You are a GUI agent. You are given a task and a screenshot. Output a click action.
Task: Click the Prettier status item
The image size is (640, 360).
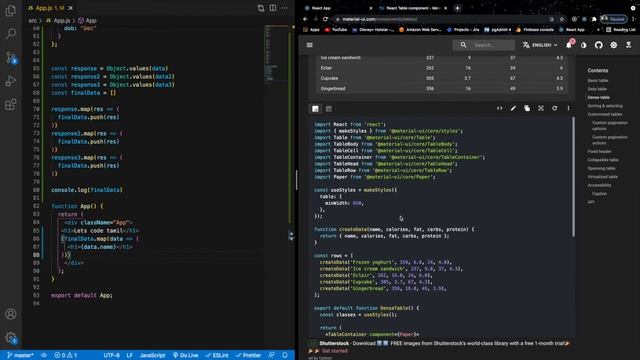[248, 356]
